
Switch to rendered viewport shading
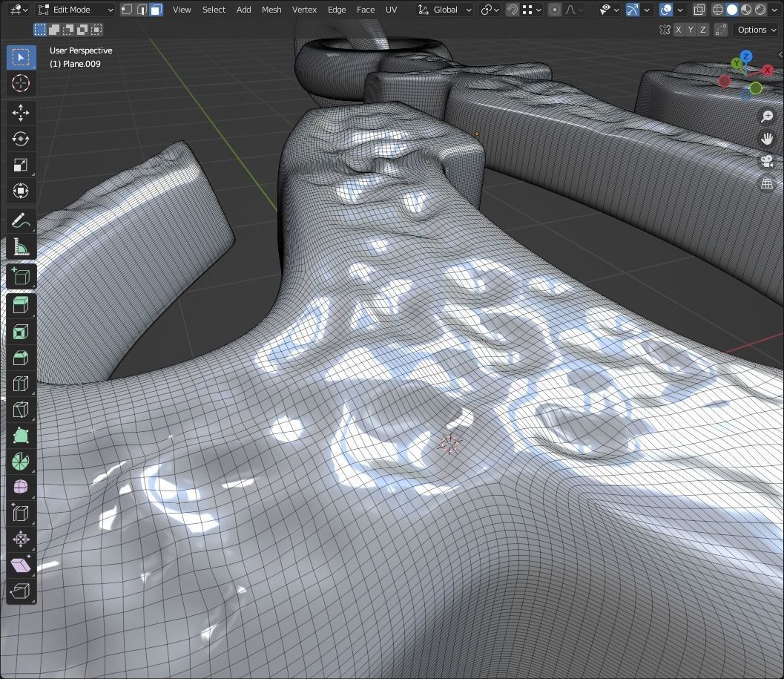tap(760, 10)
